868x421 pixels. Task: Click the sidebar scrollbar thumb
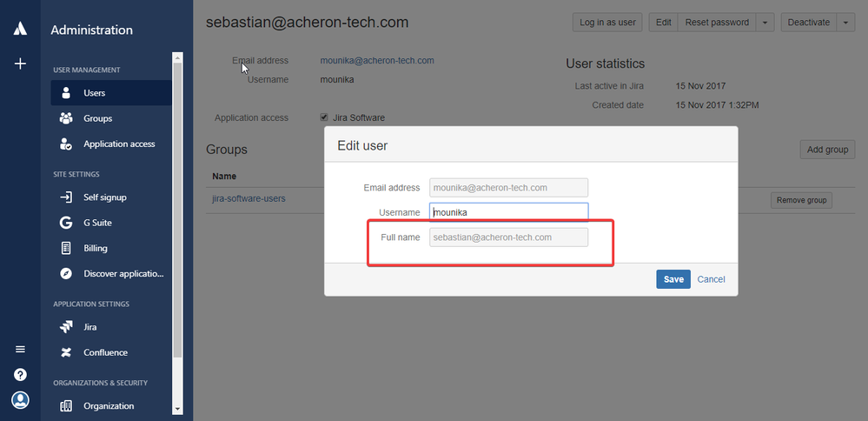[177, 210]
